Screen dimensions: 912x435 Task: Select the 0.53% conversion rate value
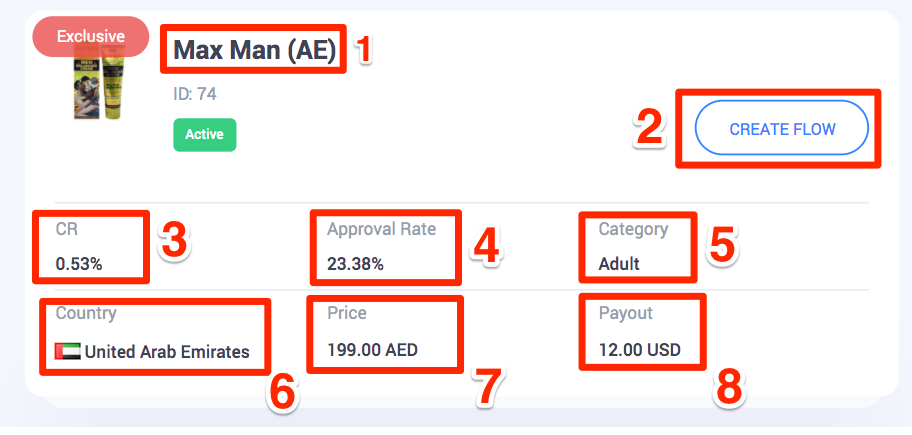point(79,264)
